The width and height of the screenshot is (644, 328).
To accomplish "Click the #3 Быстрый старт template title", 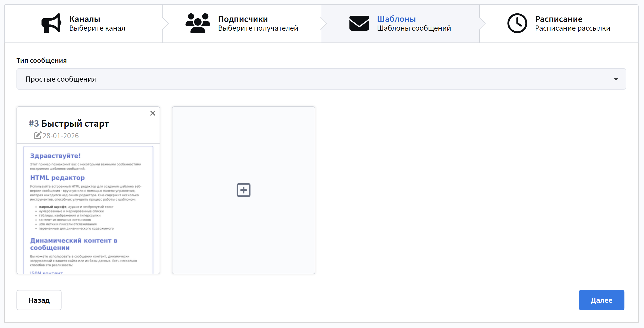I will [69, 124].
